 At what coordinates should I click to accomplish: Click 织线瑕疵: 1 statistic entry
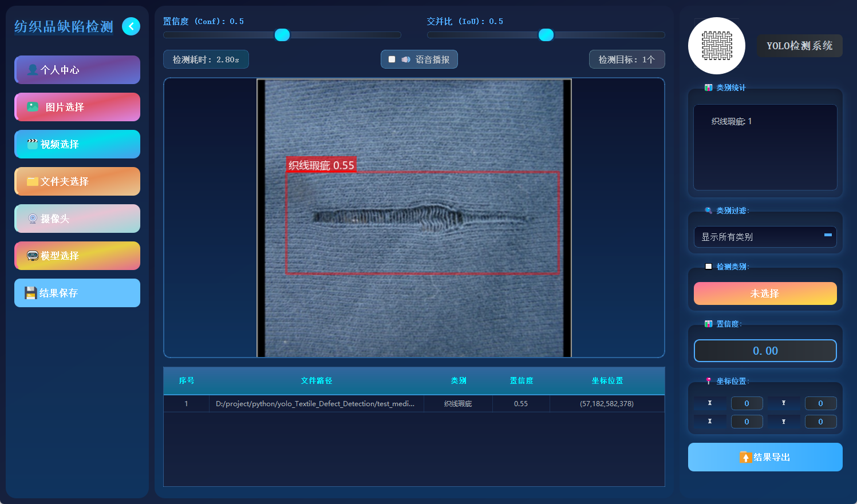(732, 121)
